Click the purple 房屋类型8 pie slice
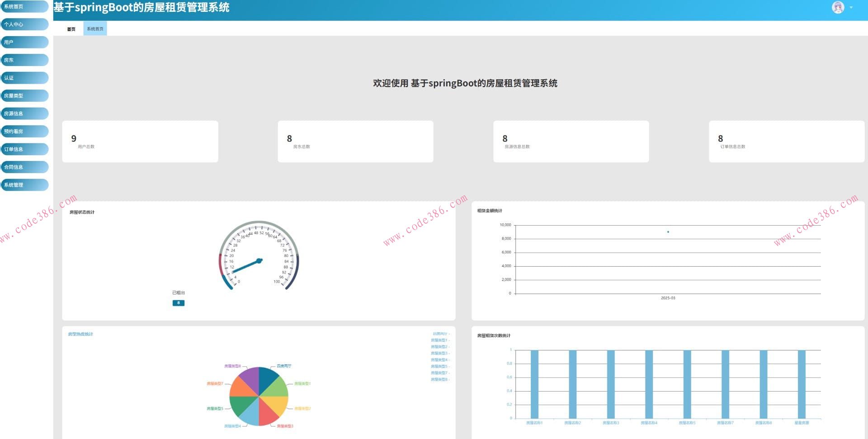Screen dimensions: 868x439 click(x=249, y=380)
